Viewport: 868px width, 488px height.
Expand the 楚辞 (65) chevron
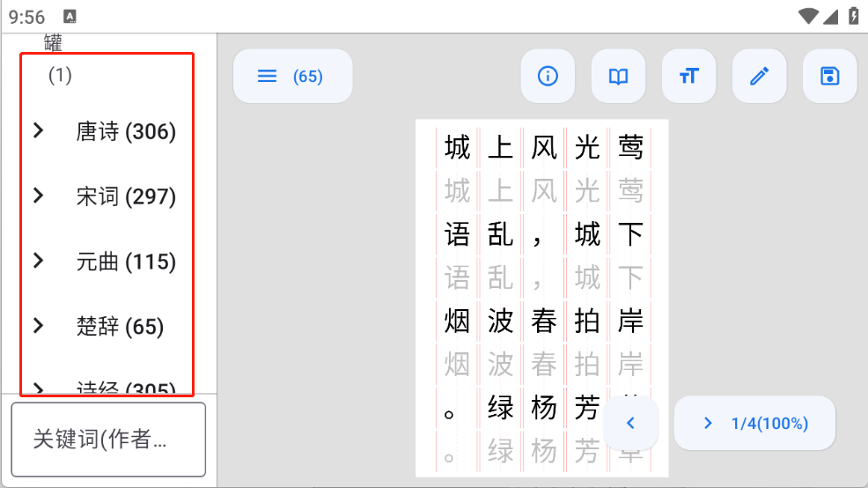coord(38,326)
